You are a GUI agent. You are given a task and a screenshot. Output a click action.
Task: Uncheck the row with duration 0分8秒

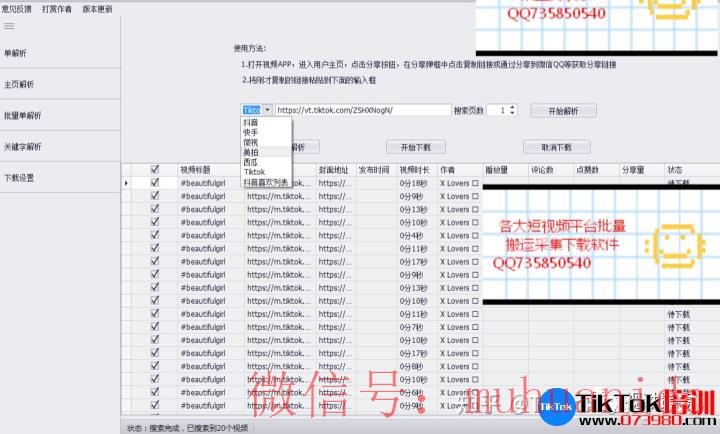pos(155,366)
